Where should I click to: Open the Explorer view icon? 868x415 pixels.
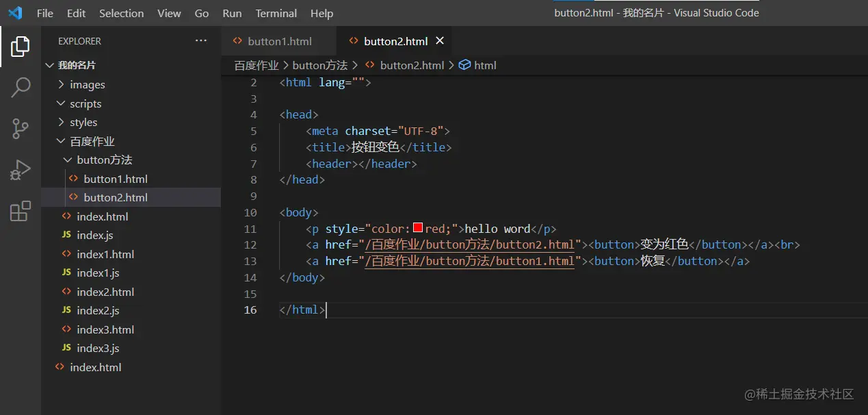click(21, 47)
